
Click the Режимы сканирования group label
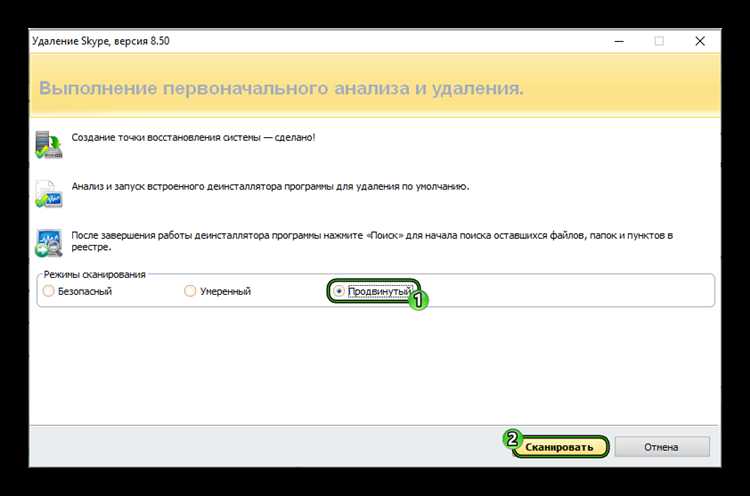94,275
